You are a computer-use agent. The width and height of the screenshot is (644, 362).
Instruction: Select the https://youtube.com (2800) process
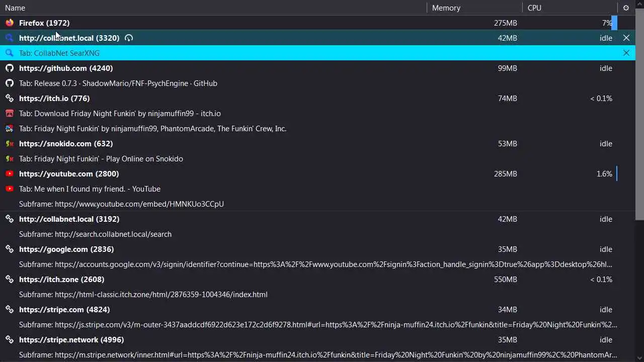[317, 173]
